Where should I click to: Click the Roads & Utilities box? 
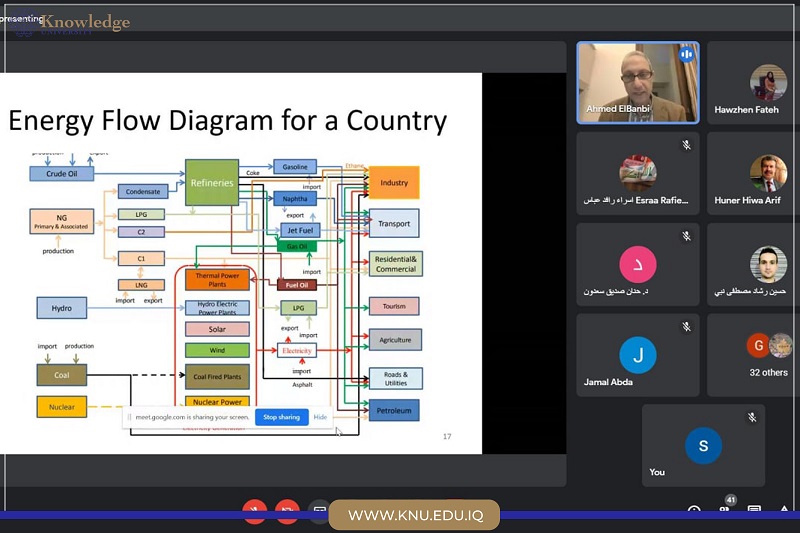point(396,378)
